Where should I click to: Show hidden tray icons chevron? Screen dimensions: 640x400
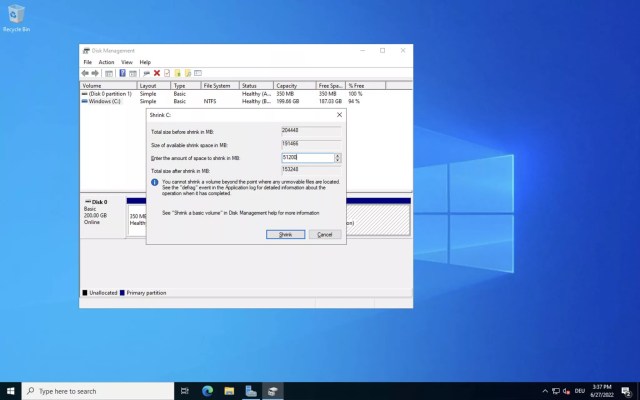pos(545,391)
